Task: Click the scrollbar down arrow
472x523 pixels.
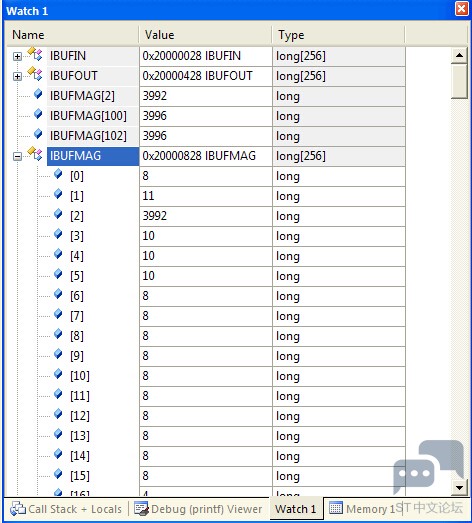Action: click(459, 488)
